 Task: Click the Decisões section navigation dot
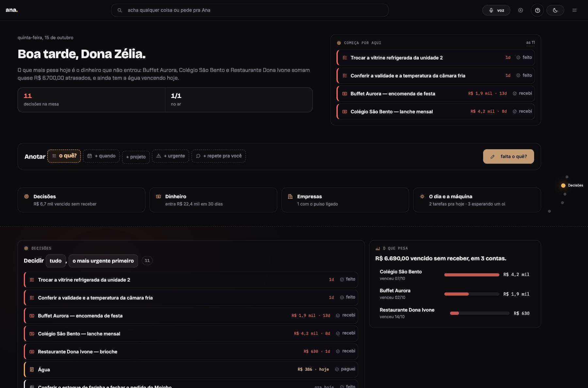(563, 186)
